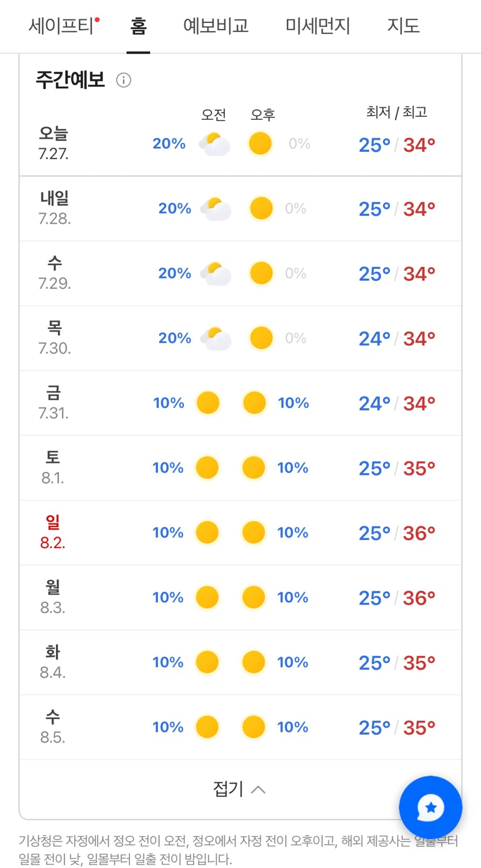The width and height of the screenshot is (481, 868).
Task: Tap the 금 7.31. afternoon sun icon
Action: 254,403
